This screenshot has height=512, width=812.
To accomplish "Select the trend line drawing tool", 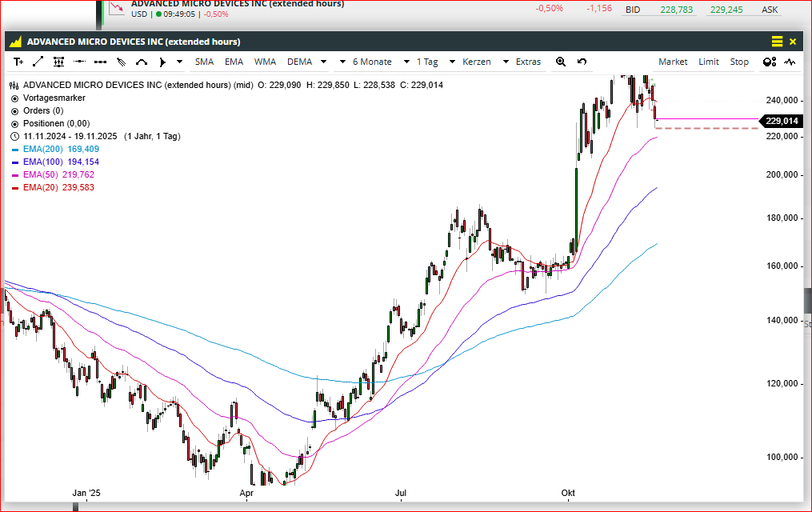I will tap(38, 62).
